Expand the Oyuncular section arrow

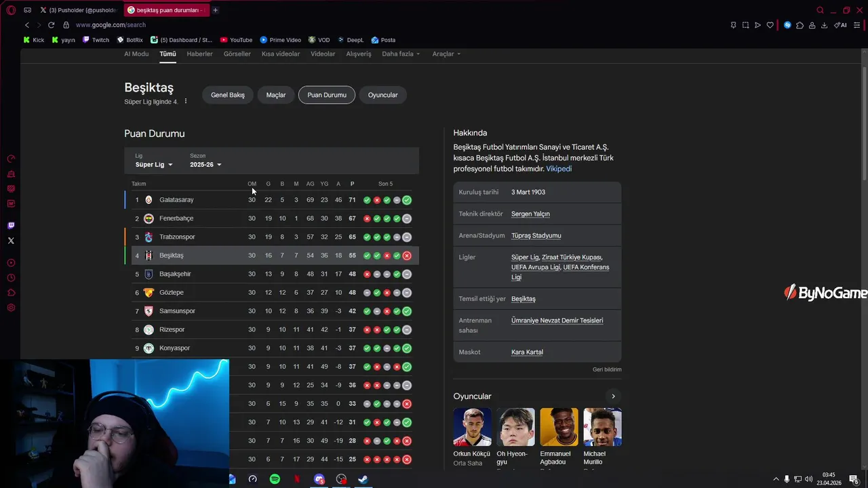pos(613,396)
